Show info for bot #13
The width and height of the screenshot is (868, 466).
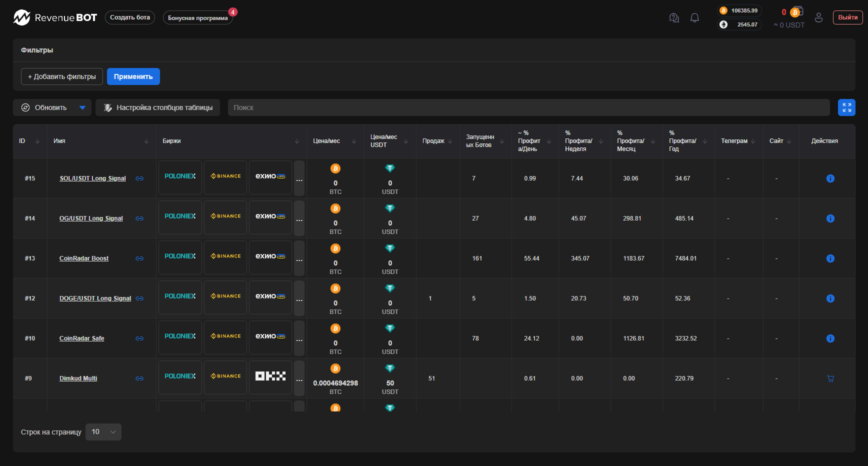click(830, 258)
